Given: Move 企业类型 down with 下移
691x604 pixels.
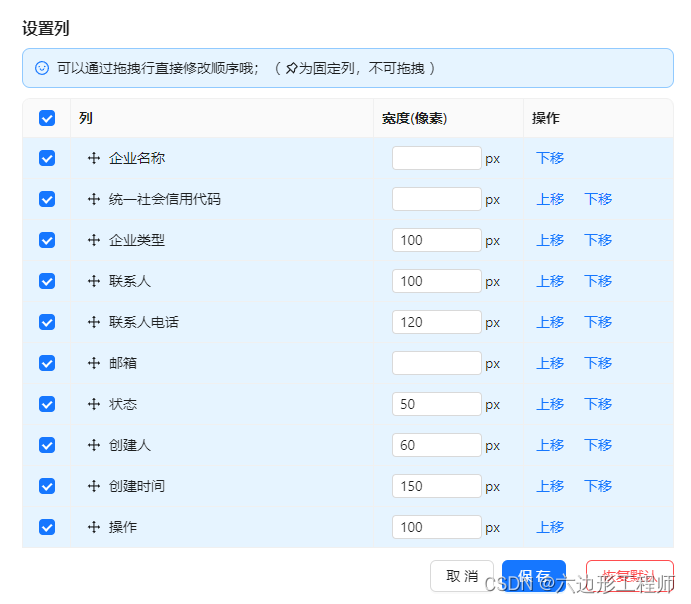Looking at the screenshot, I should click(598, 240).
